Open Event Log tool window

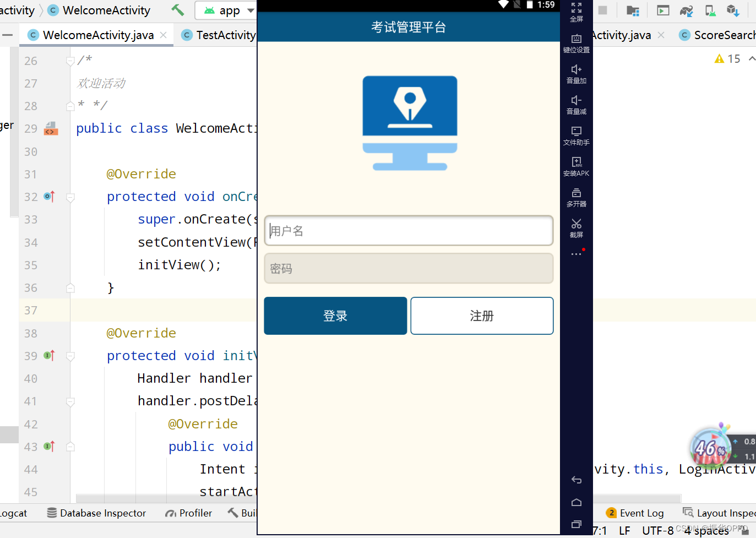click(x=635, y=513)
